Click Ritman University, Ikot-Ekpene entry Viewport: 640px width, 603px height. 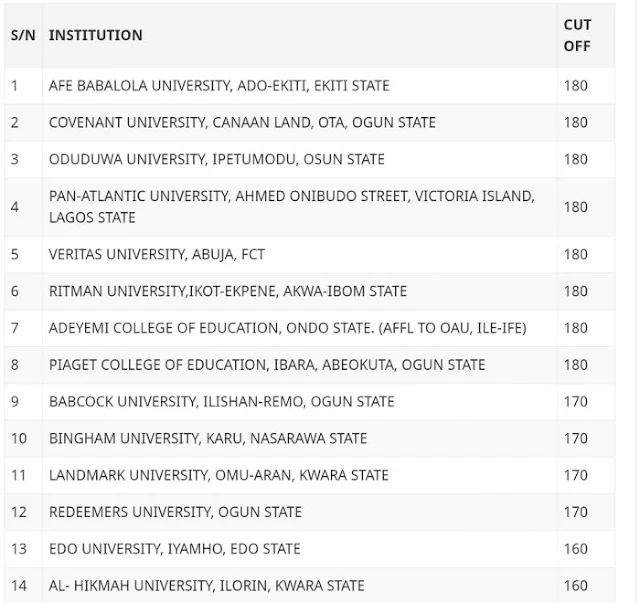[x=228, y=292]
